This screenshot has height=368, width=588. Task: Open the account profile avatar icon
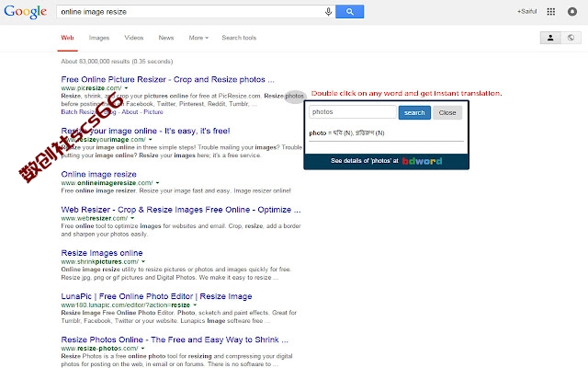click(x=572, y=12)
